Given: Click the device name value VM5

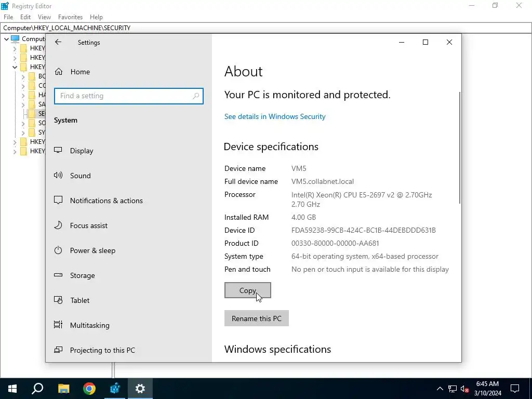Looking at the screenshot, I should click(x=299, y=168).
